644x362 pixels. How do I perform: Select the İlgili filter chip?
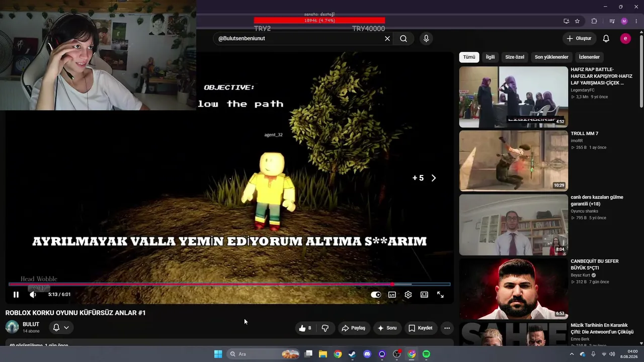point(490,57)
